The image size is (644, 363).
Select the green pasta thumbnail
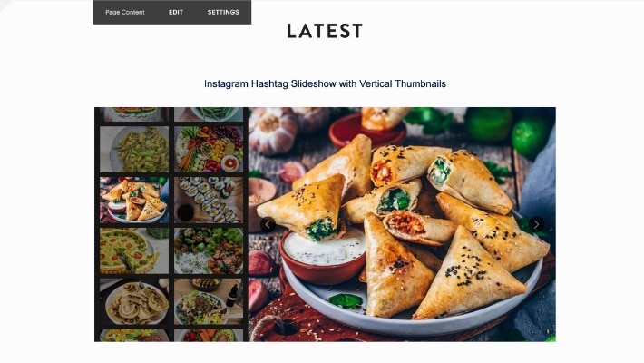(x=134, y=149)
